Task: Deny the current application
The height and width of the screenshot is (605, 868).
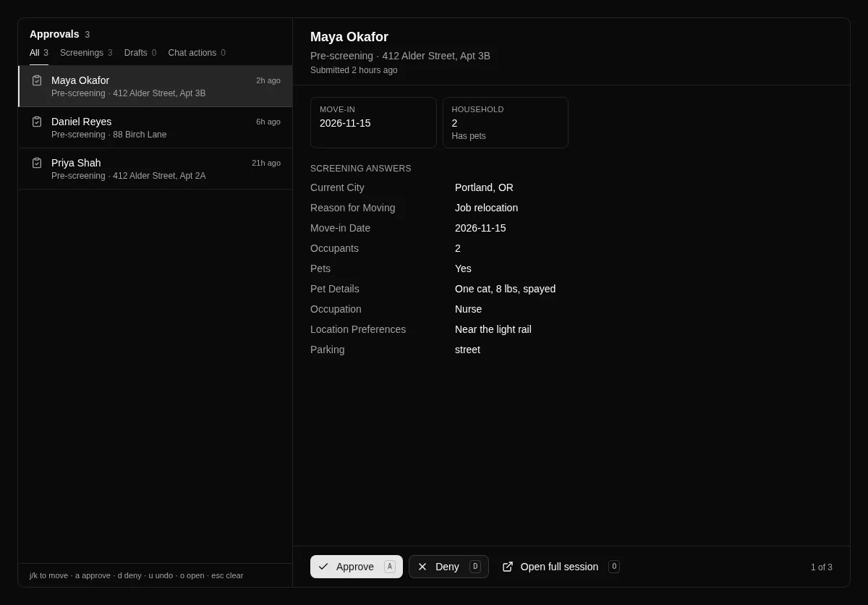Action: pos(448,567)
